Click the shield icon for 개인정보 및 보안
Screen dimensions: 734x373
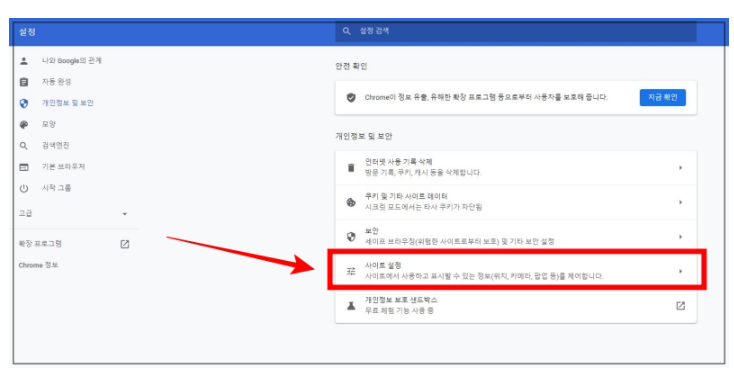click(x=24, y=103)
